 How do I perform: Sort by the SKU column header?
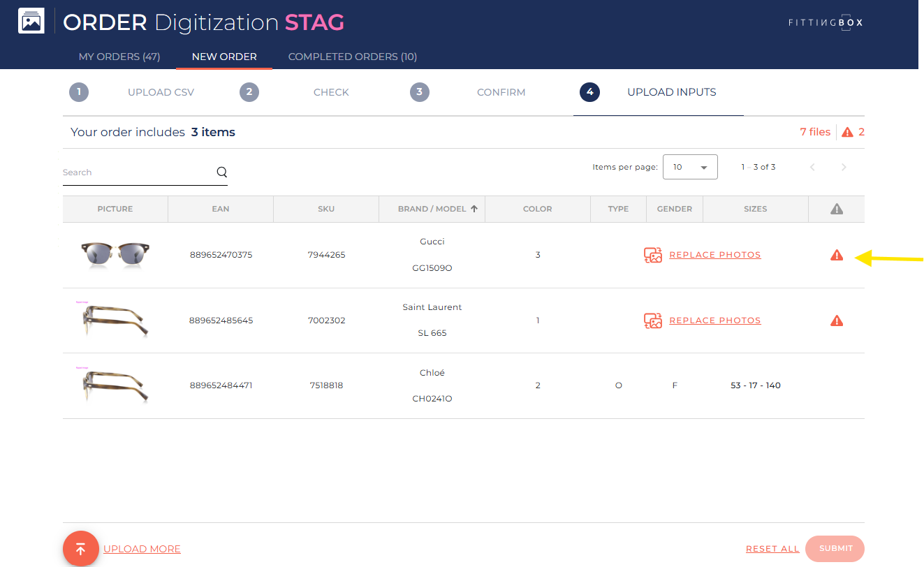coord(326,209)
